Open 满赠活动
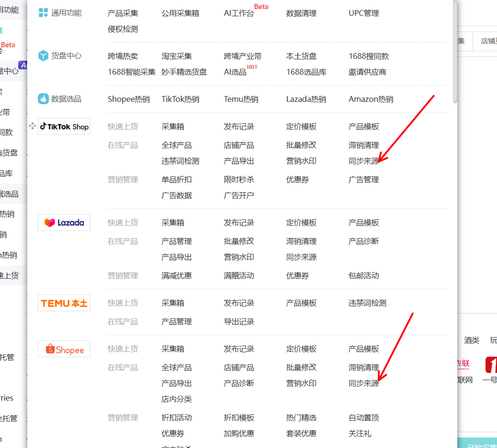This screenshot has width=497, height=448. pos(239,275)
